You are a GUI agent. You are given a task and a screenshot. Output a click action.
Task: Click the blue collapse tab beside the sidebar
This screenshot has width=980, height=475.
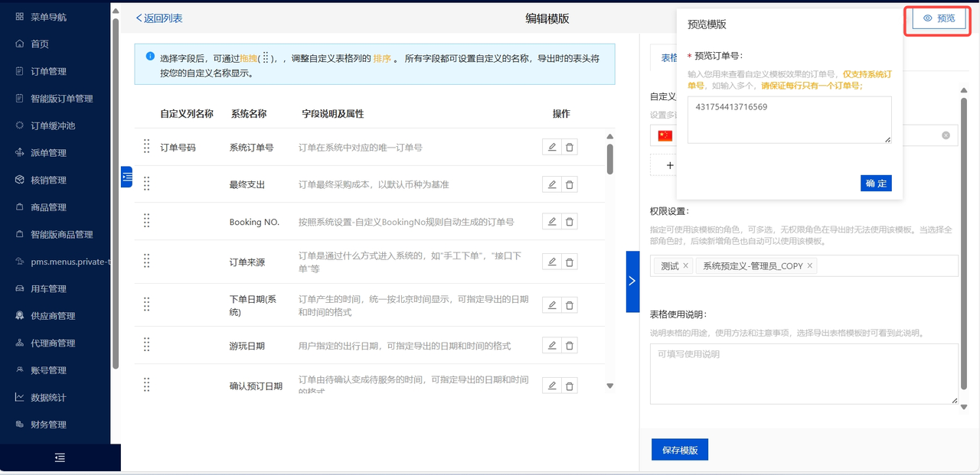126,177
